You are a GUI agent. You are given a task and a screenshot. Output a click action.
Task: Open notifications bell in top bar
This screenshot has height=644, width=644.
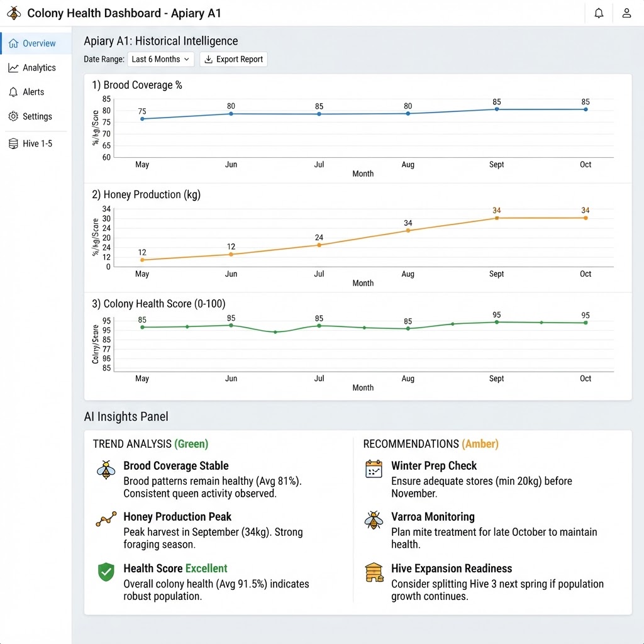(599, 13)
